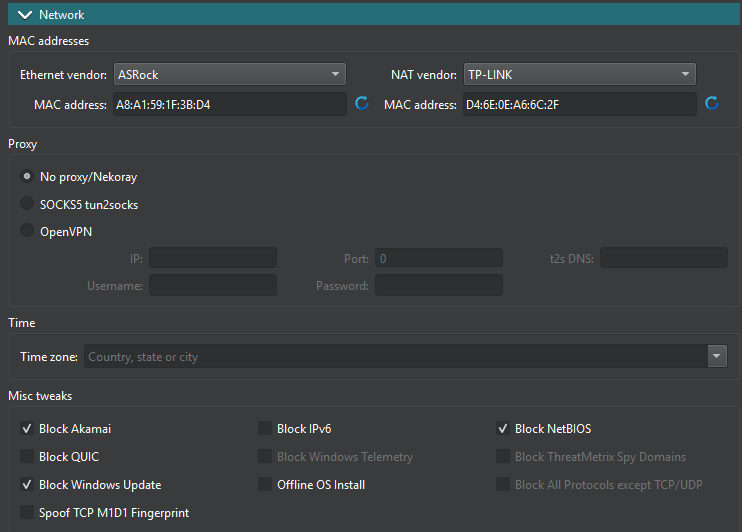742x532 pixels.
Task: Turn on Offline OS Install
Action: [x=265, y=485]
